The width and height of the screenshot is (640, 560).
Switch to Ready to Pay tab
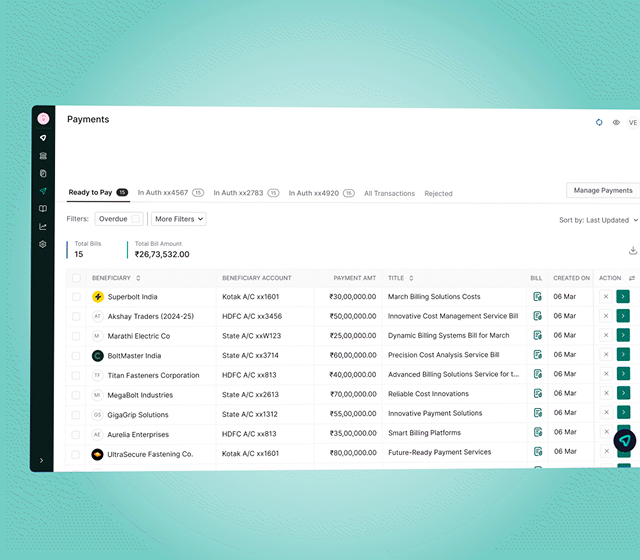tap(98, 192)
